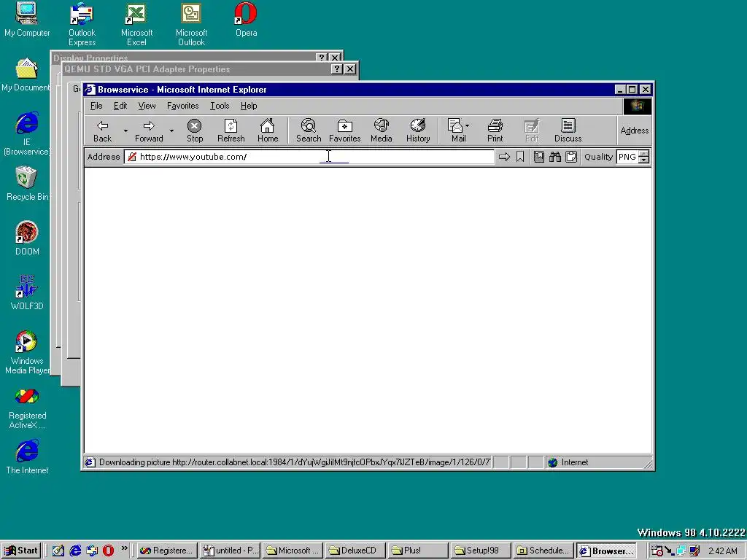Go to the Home page icon
The height and width of the screenshot is (560, 747).
[267, 125]
